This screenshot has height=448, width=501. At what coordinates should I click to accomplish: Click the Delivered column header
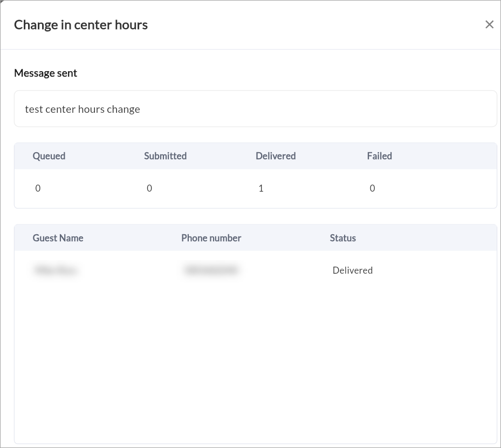276,156
